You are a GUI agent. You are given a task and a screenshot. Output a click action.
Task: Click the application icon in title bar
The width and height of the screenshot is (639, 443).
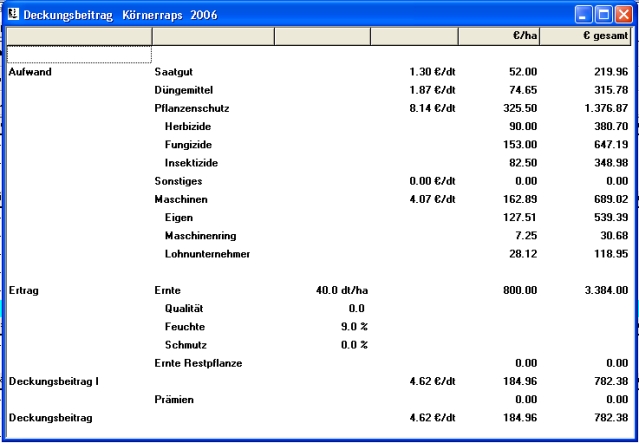(12, 14)
